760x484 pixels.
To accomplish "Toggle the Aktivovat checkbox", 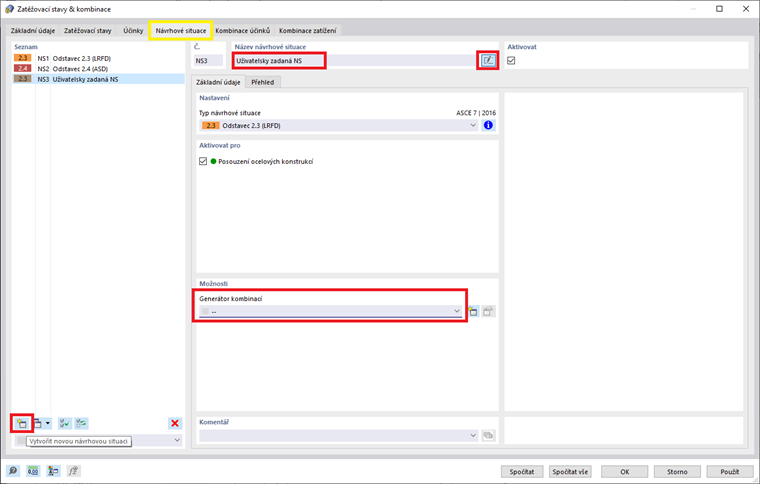I will click(511, 61).
